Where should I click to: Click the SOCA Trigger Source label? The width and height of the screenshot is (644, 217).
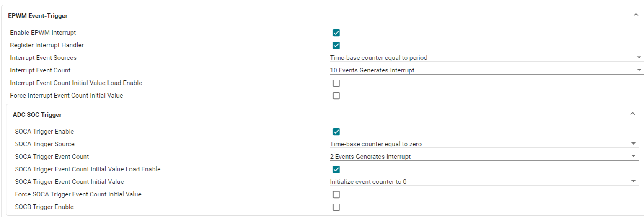pos(44,144)
